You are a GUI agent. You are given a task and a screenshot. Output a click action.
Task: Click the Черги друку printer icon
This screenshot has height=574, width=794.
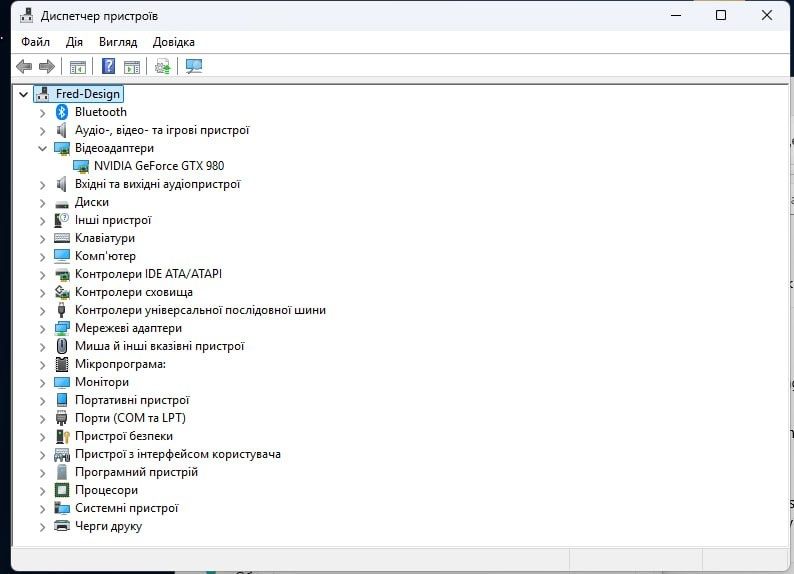(x=62, y=526)
